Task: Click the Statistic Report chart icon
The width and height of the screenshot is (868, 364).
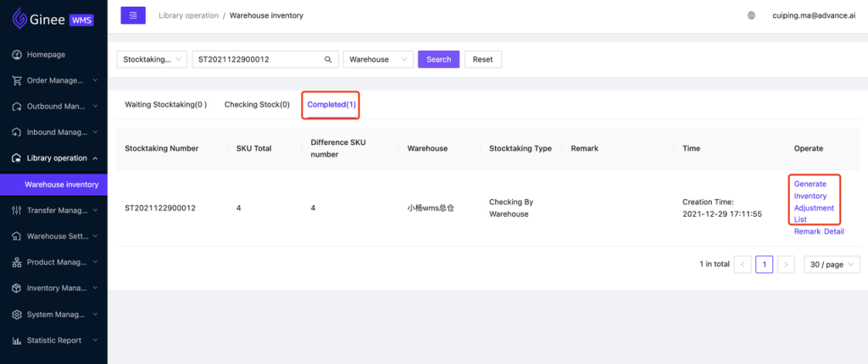Action: (x=17, y=340)
